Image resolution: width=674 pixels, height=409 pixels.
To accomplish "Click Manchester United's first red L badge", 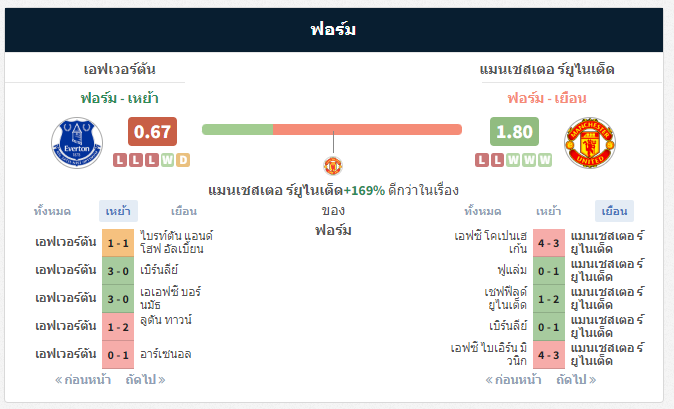I will point(481,160).
